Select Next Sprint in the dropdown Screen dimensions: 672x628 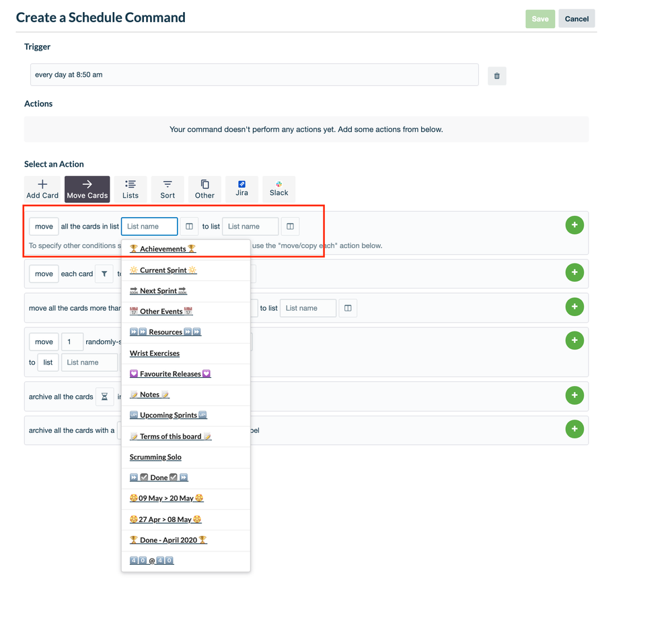coord(186,291)
